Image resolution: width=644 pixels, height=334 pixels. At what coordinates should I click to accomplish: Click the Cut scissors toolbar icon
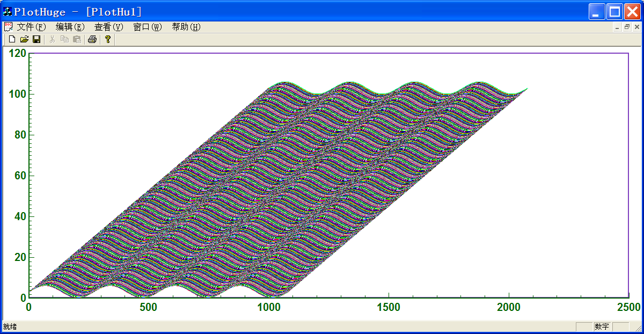coord(52,39)
